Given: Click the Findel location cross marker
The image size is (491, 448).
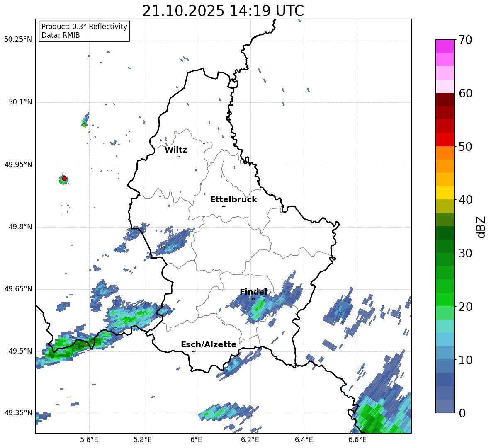Looking at the screenshot, I should point(253,299).
